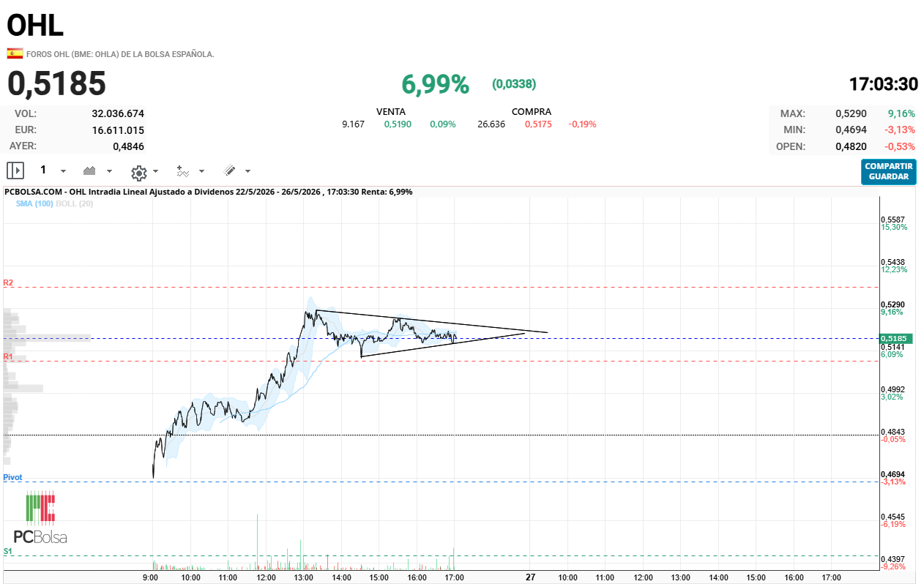Click the BOLL (20) indicator label

(x=75, y=203)
